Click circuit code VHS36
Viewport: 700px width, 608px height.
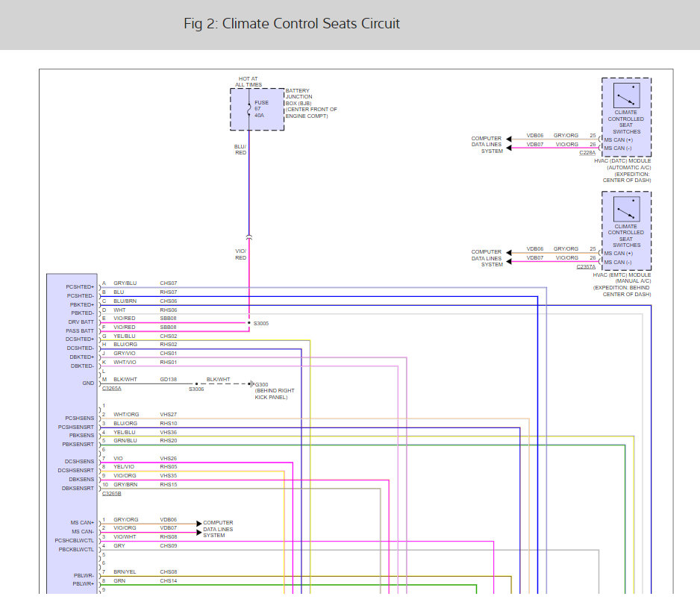169,433
